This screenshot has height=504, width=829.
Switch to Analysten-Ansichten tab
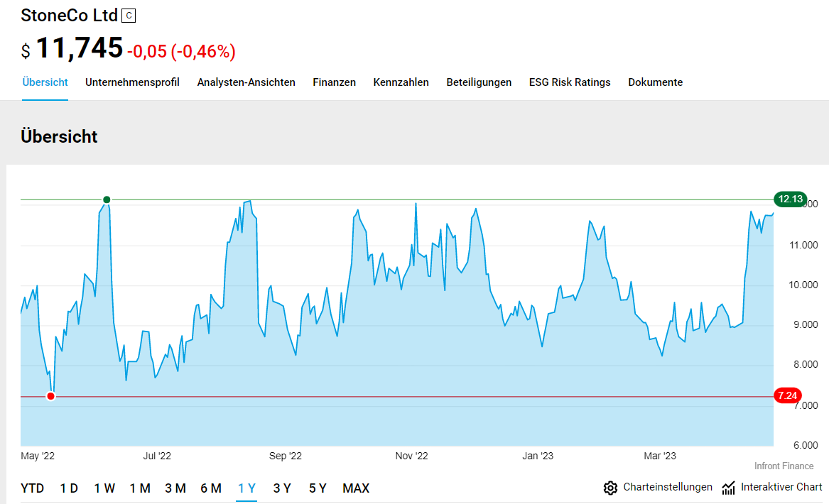coord(246,82)
